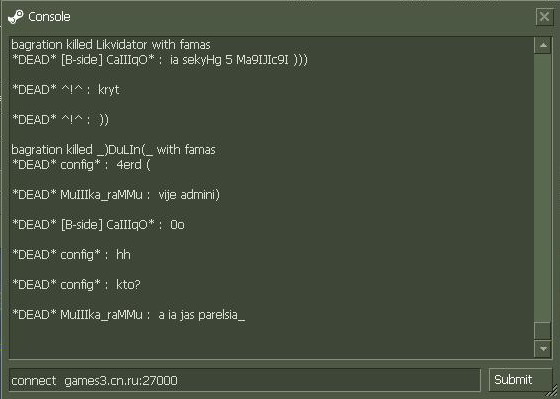The height and width of the screenshot is (399, 560).
Task: Click the scrollbar up arrow
Action: 543,45
